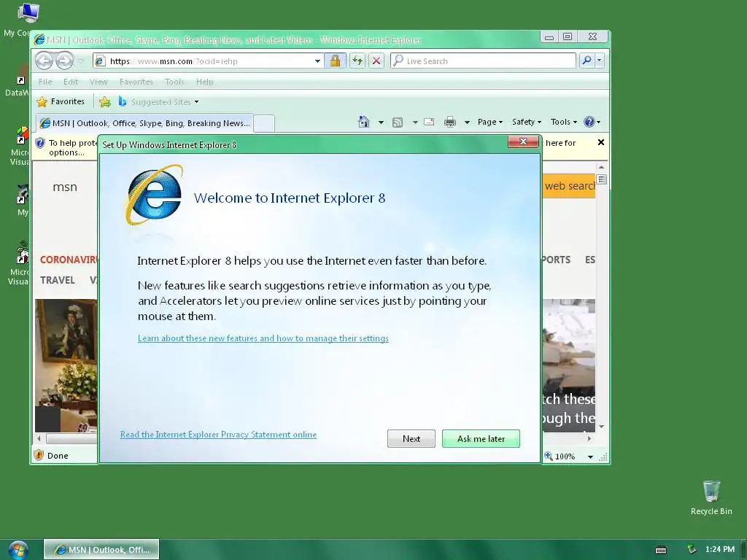Open the View menu
The width and height of the screenshot is (747, 560).
coord(98,82)
